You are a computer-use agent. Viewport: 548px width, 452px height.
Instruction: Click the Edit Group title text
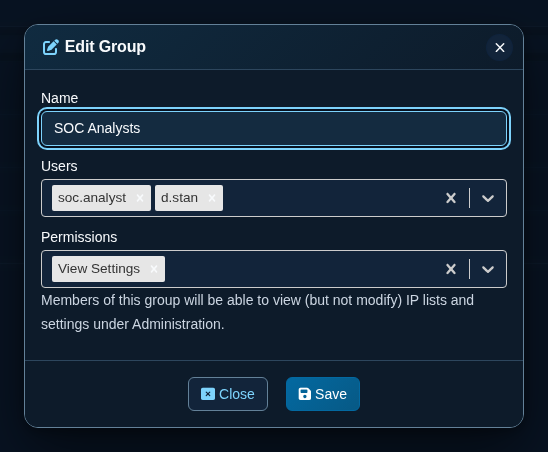[105, 46]
